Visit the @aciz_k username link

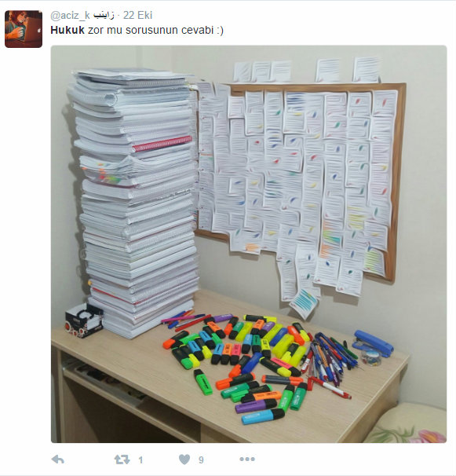click(70, 15)
